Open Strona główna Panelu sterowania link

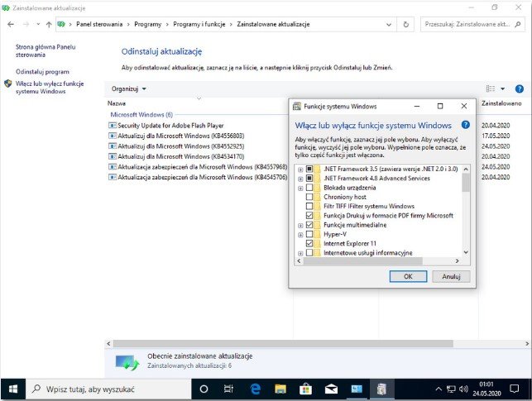(x=46, y=50)
